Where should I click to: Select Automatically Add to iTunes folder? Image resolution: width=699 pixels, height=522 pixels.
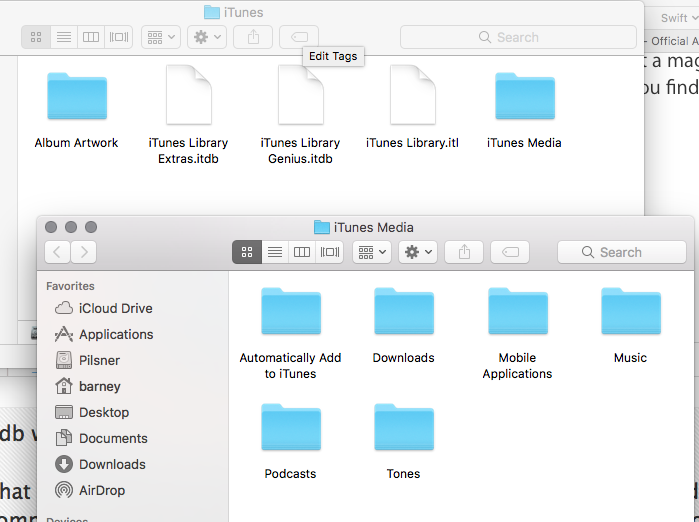pyautogui.click(x=291, y=334)
